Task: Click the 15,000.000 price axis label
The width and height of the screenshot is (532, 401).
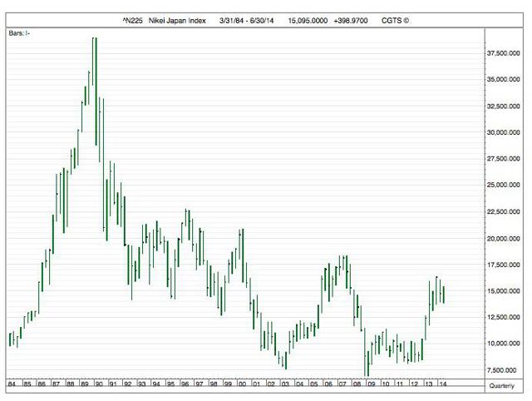Action: click(x=504, y=291)
